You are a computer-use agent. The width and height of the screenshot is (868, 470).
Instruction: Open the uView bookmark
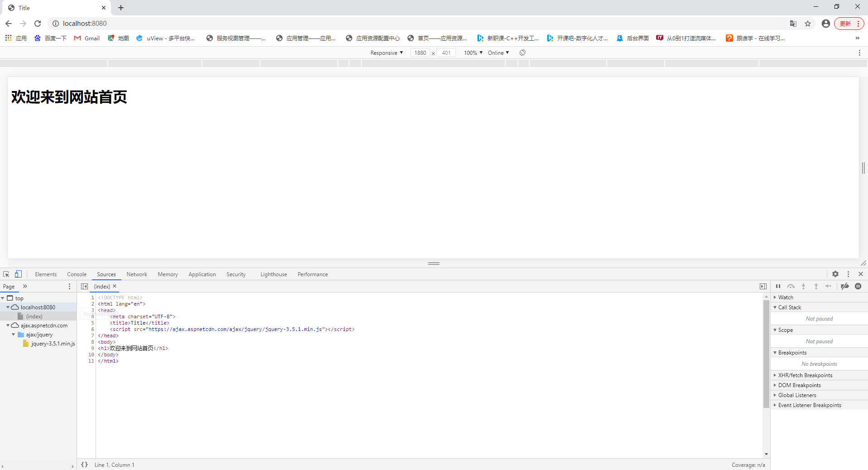166,38
